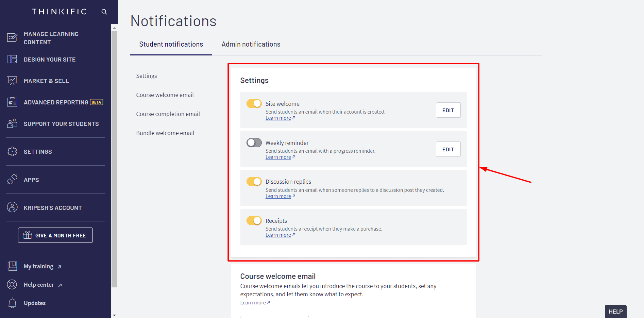Screen dimensions: 644x318
Task: Turn off the Discussion replies toggle
Action: [254, 182]
